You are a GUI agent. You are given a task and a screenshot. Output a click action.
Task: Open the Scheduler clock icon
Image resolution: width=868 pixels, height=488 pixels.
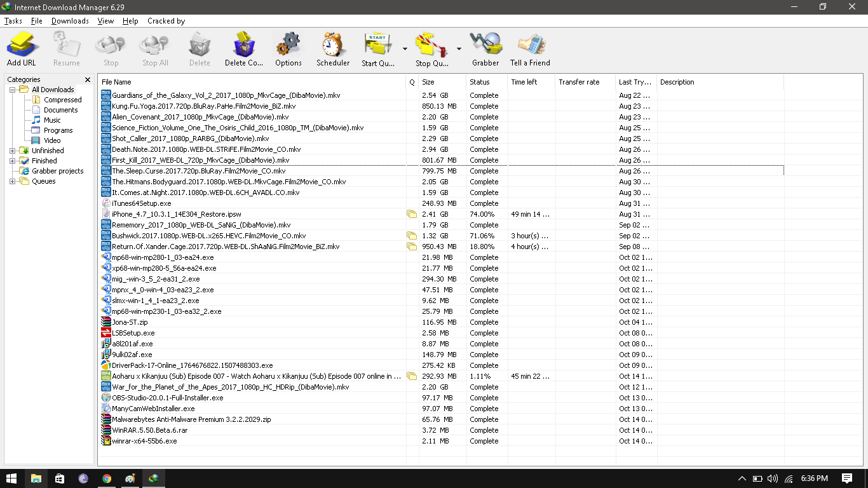332,44
